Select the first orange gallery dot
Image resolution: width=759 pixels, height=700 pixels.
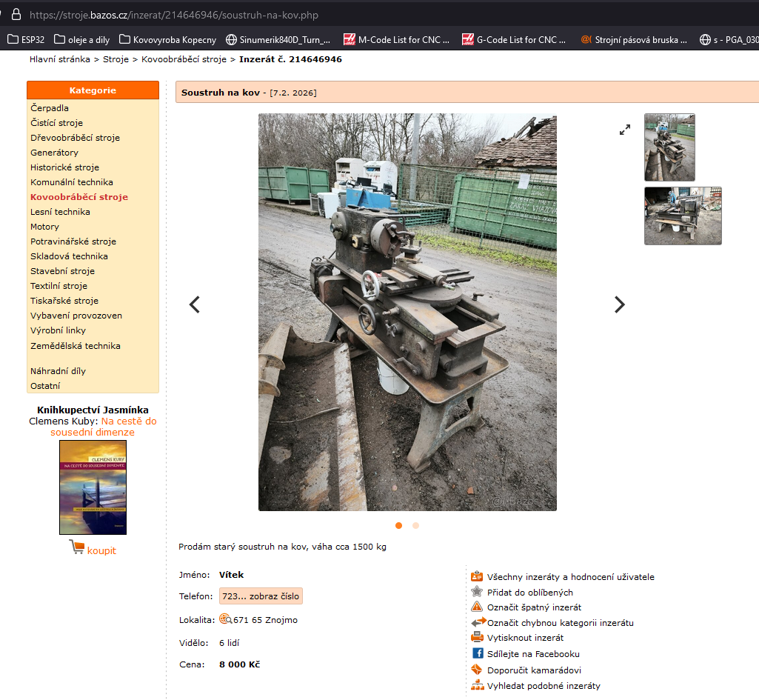pos(398,525)
